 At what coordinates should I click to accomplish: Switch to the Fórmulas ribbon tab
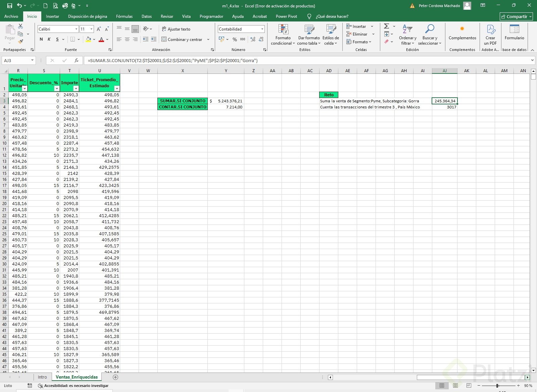pyautogui.click(x=124, y=16)
